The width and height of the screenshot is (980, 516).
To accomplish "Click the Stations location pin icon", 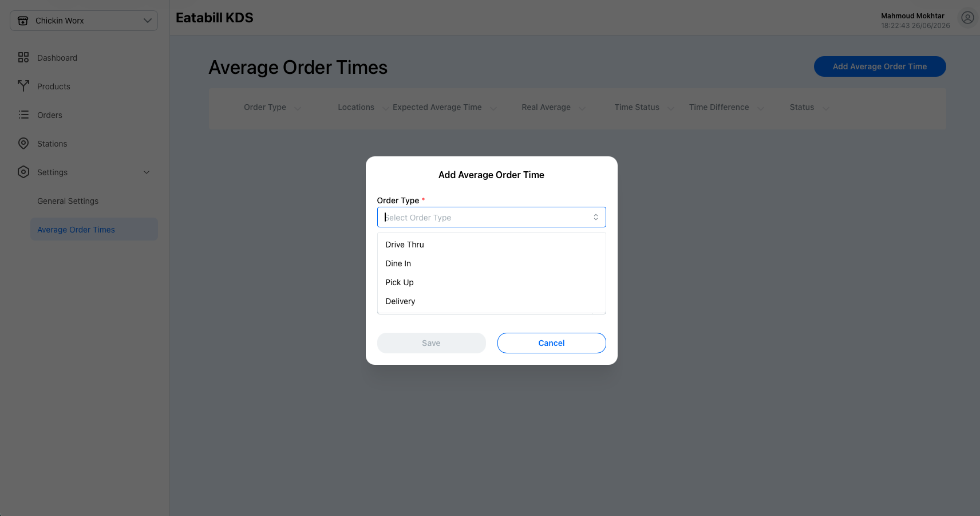I will (x=23, y=143).
